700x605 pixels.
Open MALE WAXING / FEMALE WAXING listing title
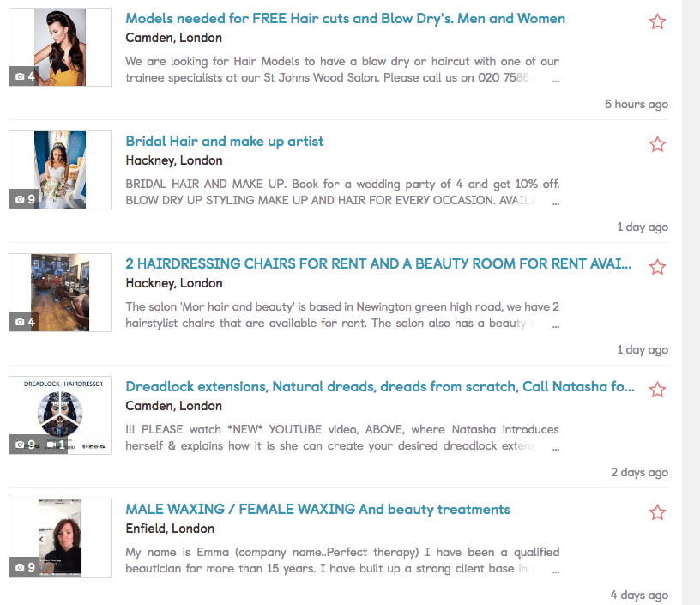point(317,510)
